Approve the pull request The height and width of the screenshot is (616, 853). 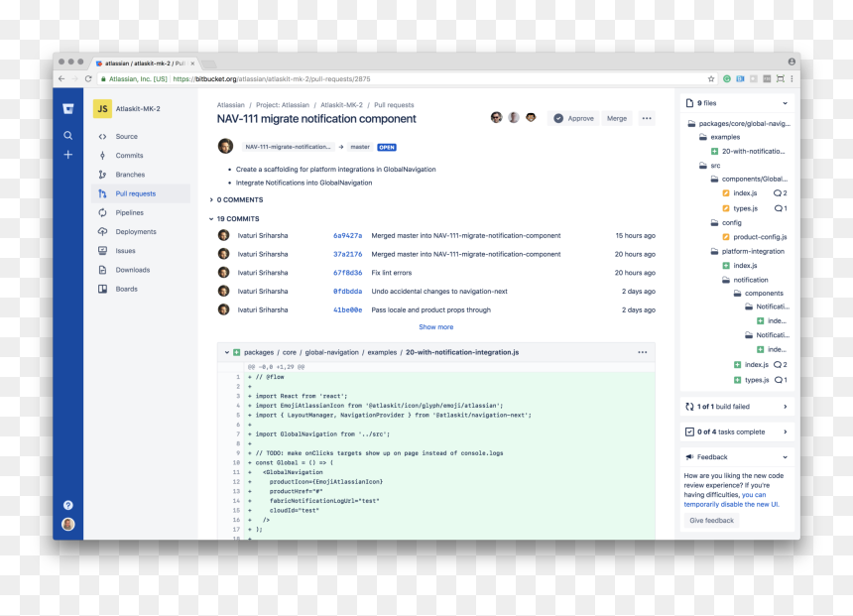(x=573, y=119)
